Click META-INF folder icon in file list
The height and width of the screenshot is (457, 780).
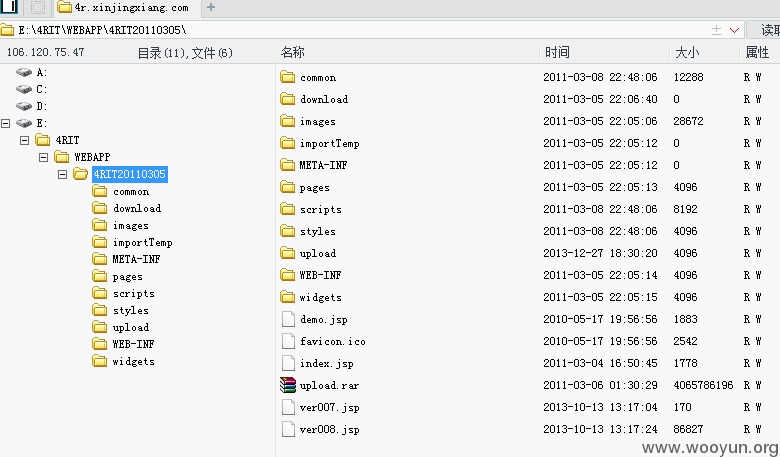click(x=288, y=165)
